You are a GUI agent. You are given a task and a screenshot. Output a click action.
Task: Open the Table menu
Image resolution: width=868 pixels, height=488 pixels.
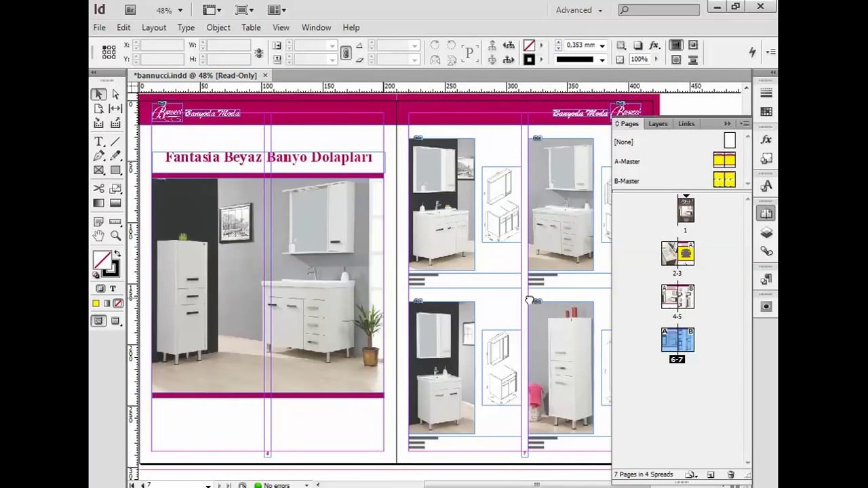(251, 28)
